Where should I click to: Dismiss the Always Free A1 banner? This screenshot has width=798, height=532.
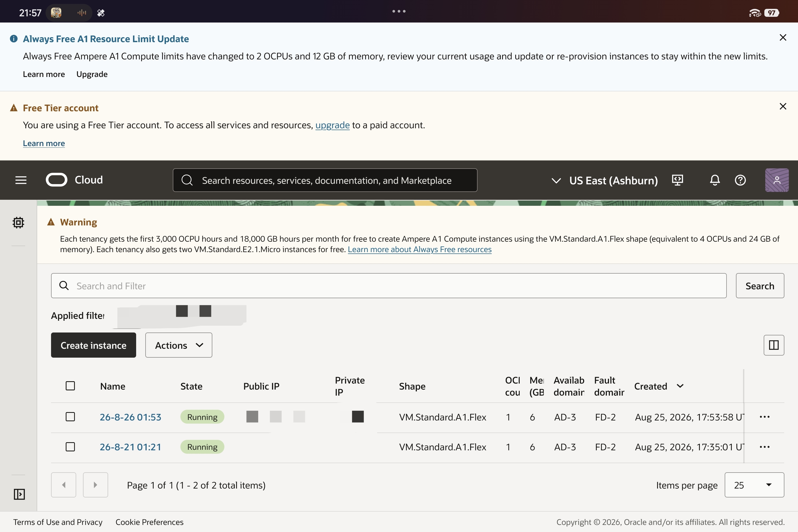[783, 37]
